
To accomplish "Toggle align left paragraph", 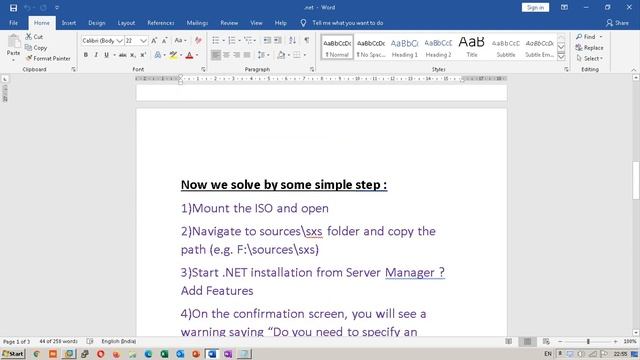I will [x=216, y=55].
